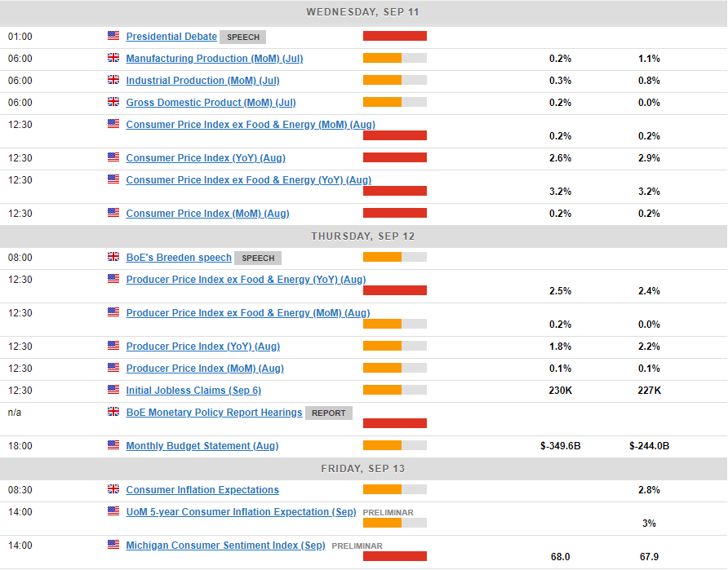
Task: Click the Thursday, Sep 12 date header
Action: pyautogui.click(x=363, y=236)
